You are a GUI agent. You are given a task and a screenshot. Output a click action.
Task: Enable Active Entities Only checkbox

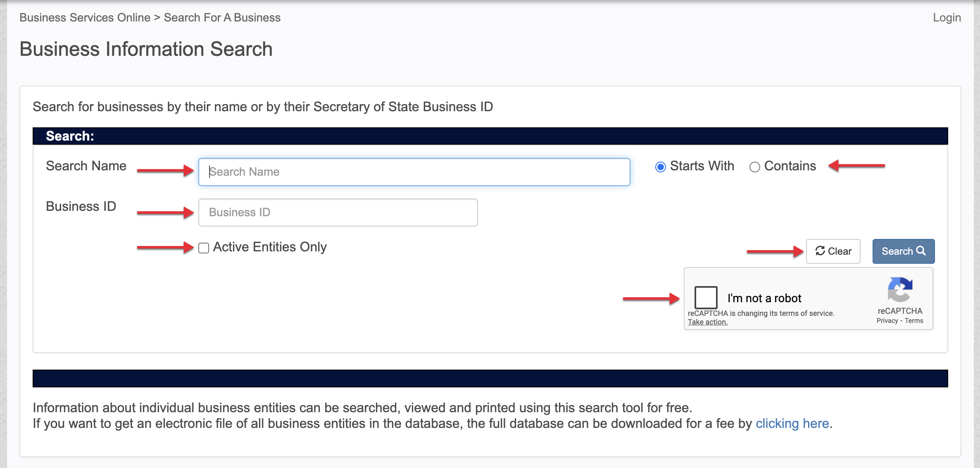pos(204,248)
